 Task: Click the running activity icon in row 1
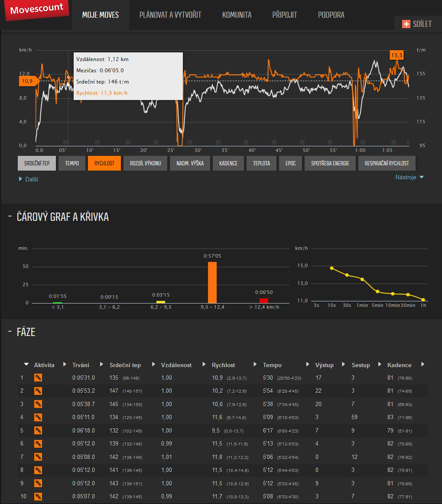point(38,378)
